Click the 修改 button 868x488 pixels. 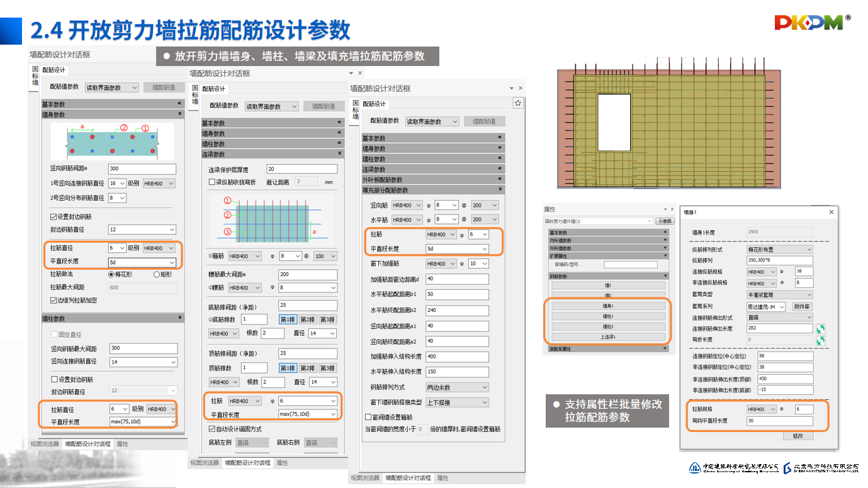798,436
